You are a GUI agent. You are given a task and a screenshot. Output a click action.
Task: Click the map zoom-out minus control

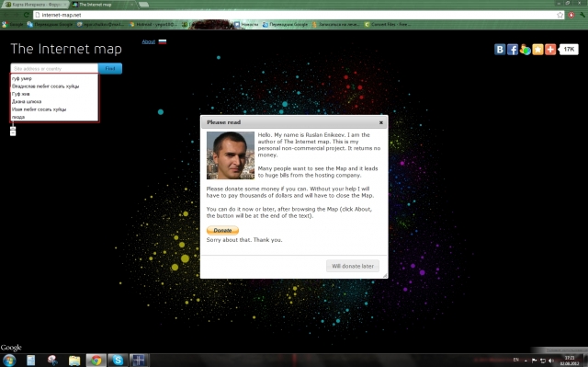point(13,132)
